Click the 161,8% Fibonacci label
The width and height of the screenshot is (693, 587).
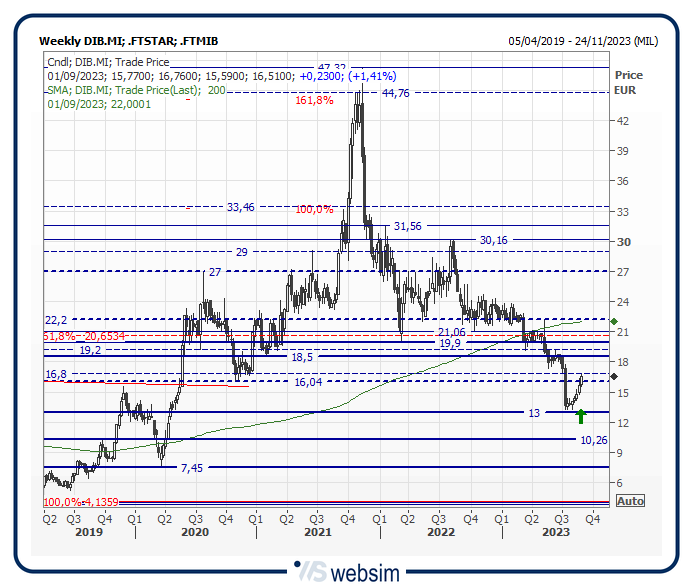click(314, 101)
